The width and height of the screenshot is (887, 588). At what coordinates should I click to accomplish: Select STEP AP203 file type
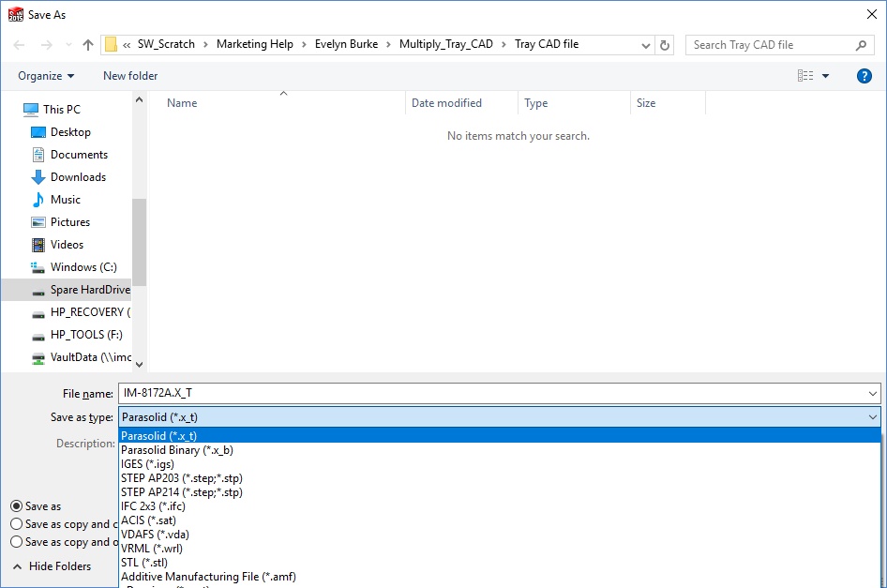(x=500, y=478)
